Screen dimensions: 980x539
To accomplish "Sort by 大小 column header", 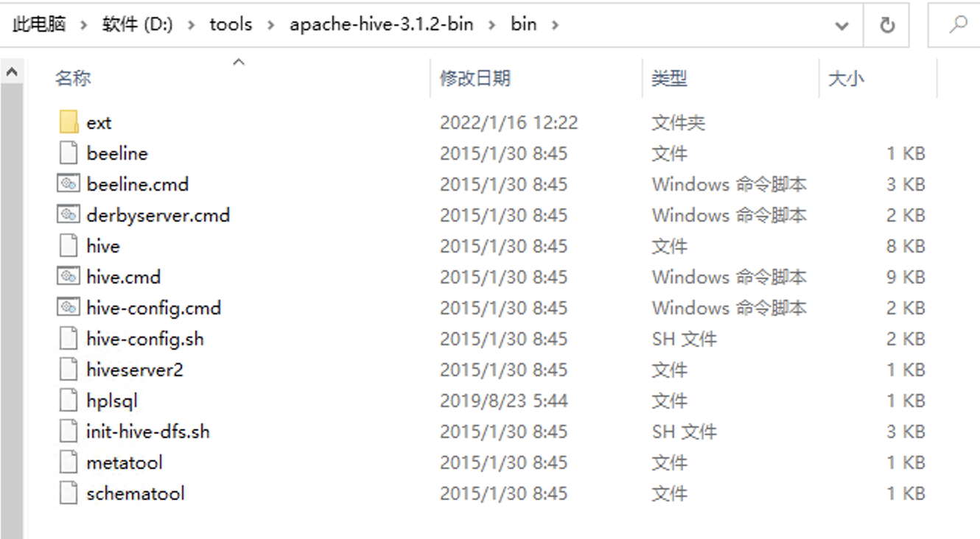I will (x=846, y=78).
